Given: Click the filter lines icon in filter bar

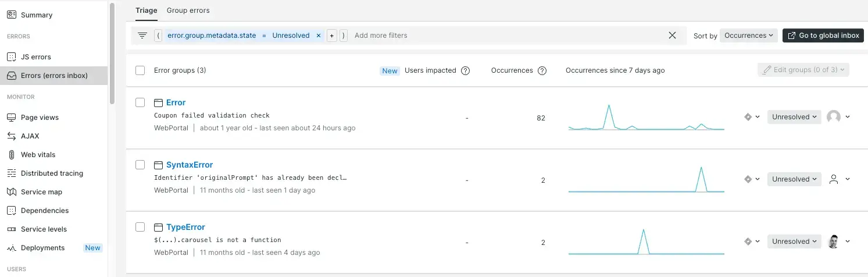Looking at the screenshot, I should coord(142,35).
